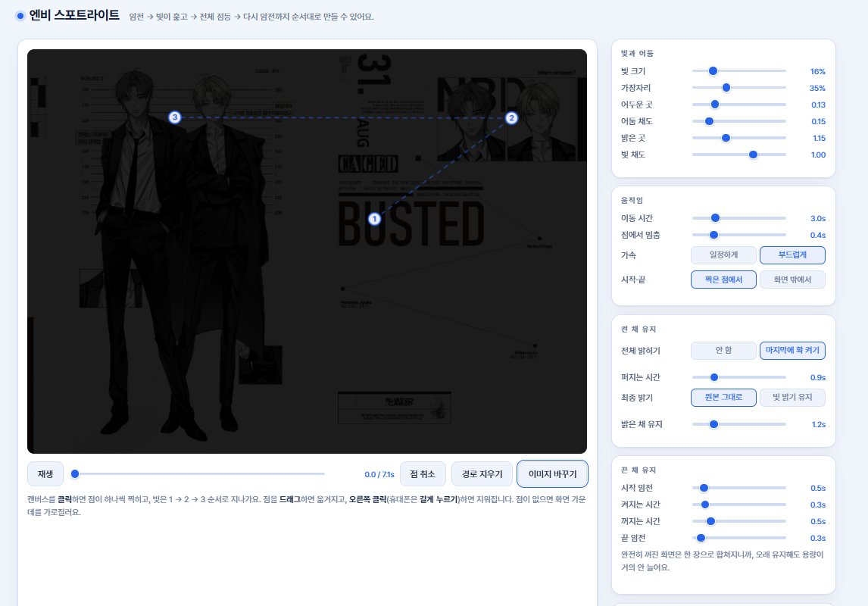
Task: Click the 1.2s value for 밝은 채 유지
Action: coord(818,424)
